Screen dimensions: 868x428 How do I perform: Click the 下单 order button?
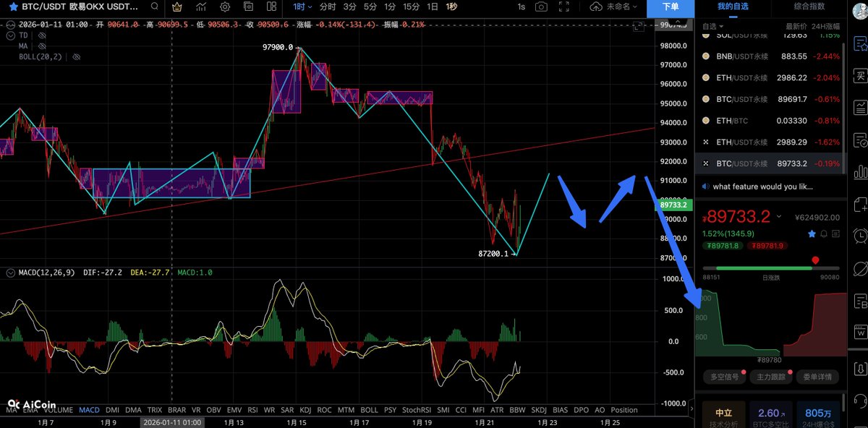tap(671, 7)
